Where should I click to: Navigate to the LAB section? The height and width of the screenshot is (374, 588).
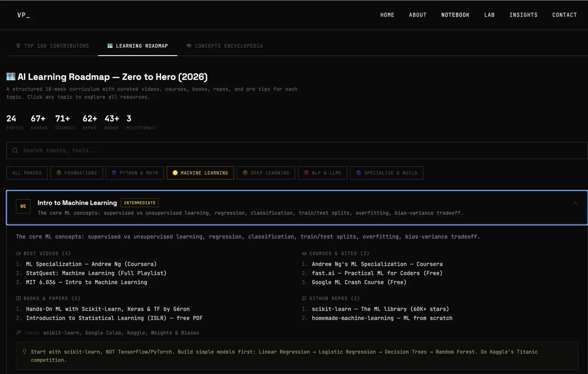(489, 15)
